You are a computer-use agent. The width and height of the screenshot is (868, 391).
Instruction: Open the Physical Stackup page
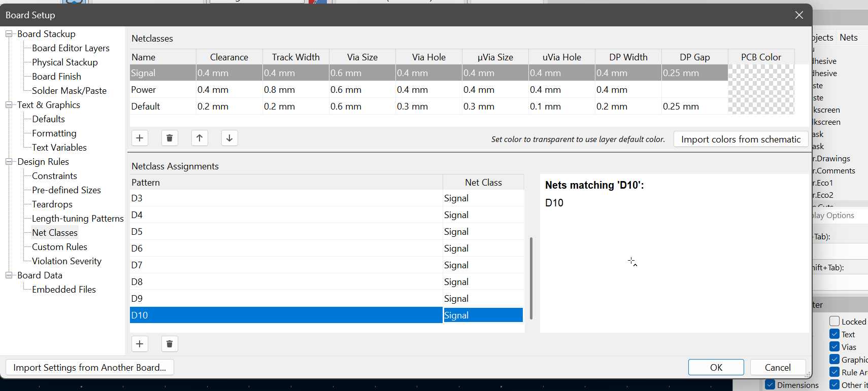(65, 62)
